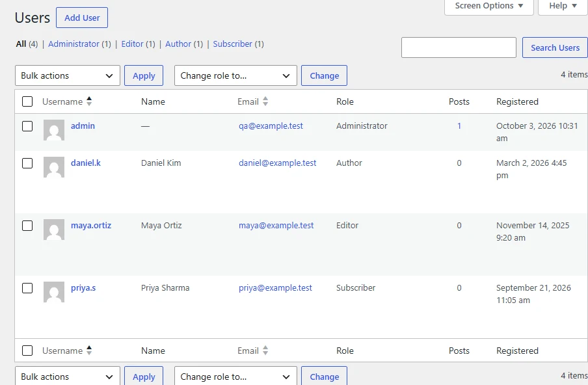Email qa@example.test link
This screenshot has width=588, height=385.
(x=271, y=126)
